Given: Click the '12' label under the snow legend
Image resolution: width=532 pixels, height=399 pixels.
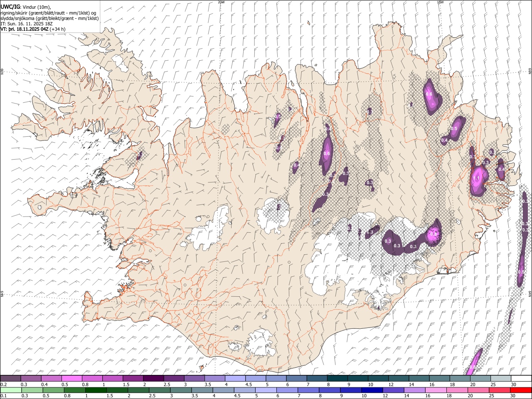Looking at the screenshot, I should [391, 384].
